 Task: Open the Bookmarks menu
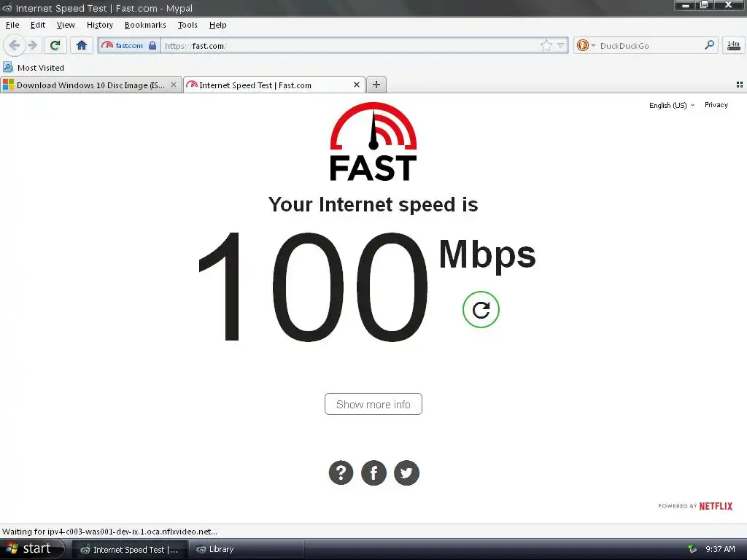[x=145, y=25]
